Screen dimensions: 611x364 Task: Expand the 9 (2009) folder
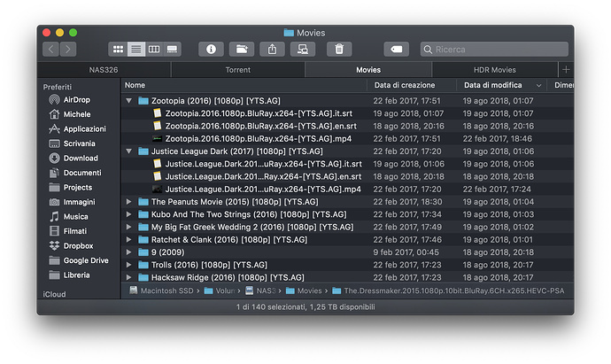129,252
